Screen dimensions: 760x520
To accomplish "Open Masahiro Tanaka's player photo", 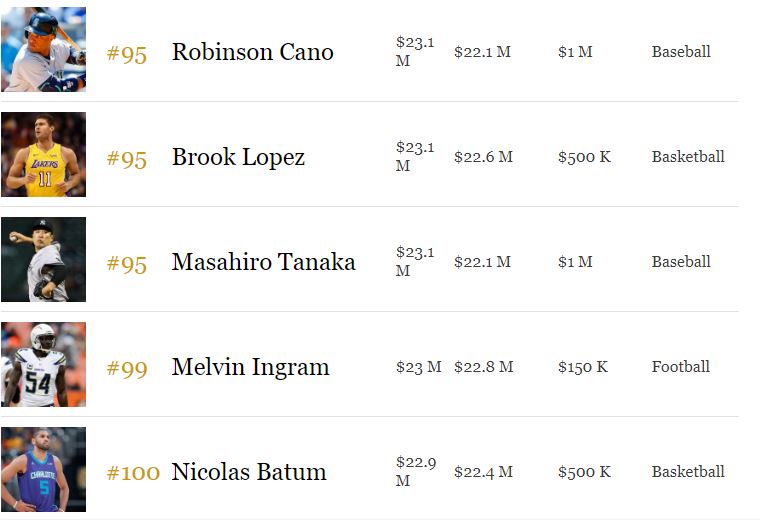I will [x=44, y=260].
